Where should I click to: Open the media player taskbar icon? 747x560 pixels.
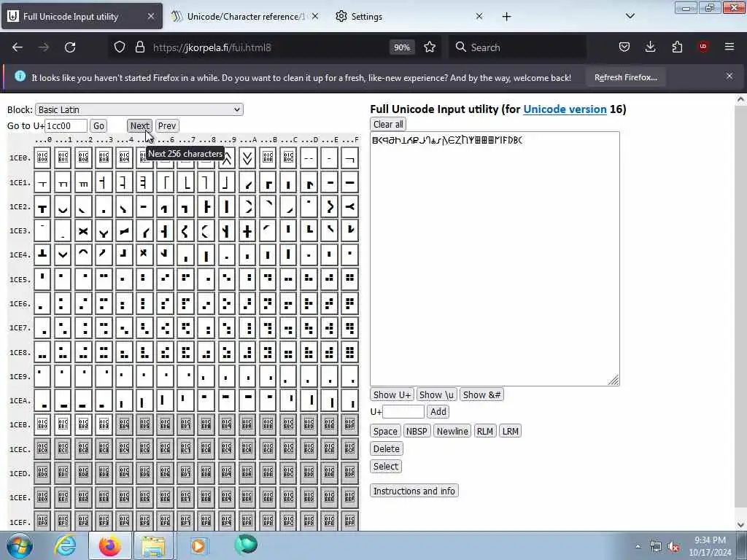[x=198, y=545]
